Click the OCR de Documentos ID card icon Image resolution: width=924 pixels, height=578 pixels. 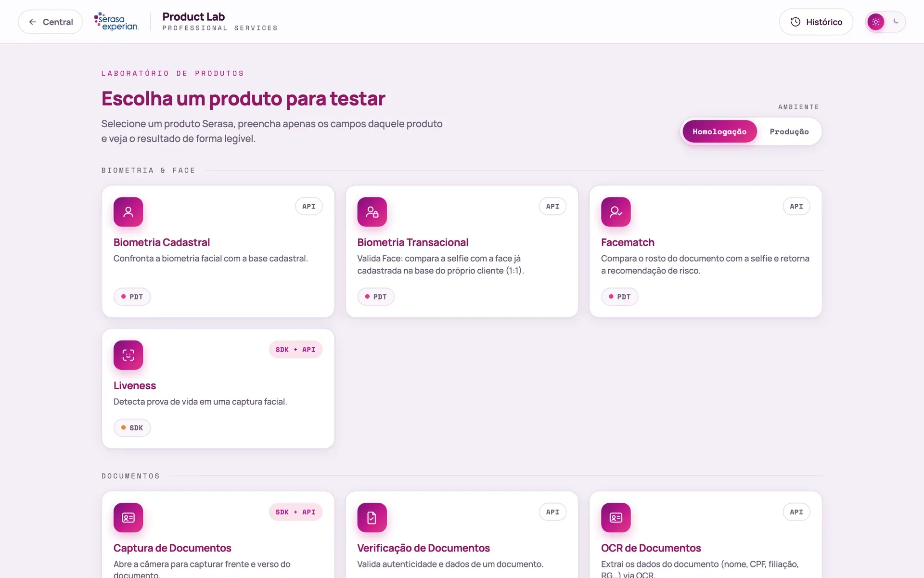[x=616, y=518]
